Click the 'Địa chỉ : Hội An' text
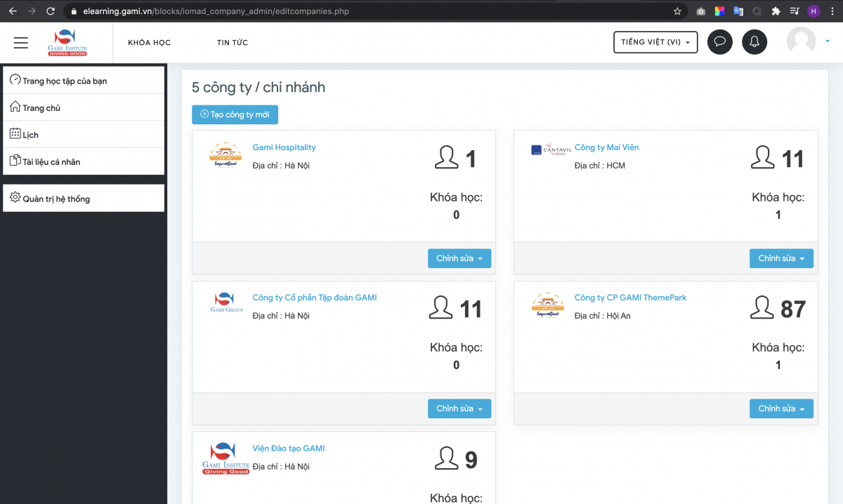Screen dimensions: 843x504 click(x=603, y=316)
